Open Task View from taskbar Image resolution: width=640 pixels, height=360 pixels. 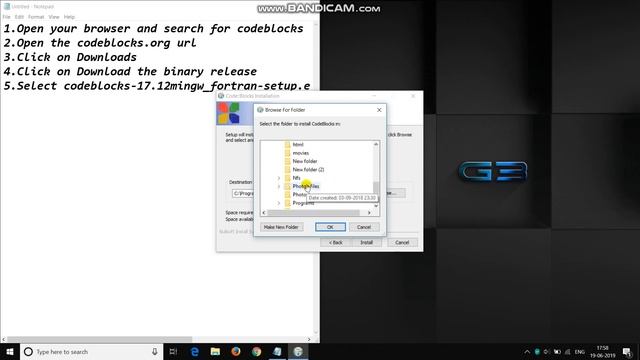(173, 351)
